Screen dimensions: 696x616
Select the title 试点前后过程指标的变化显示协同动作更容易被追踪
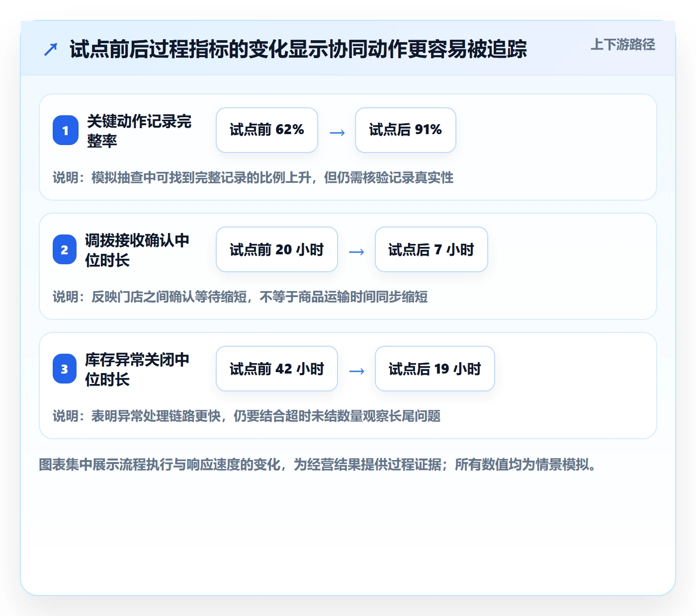coord(298,49)
